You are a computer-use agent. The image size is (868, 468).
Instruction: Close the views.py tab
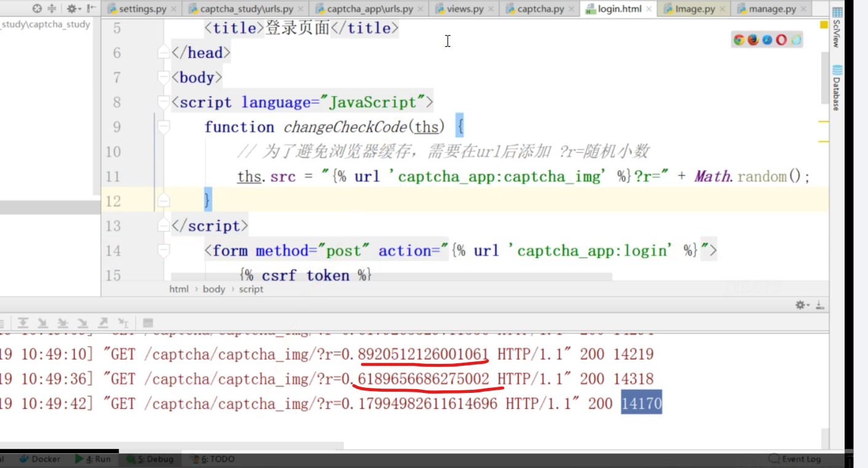[x=491, y=9]
